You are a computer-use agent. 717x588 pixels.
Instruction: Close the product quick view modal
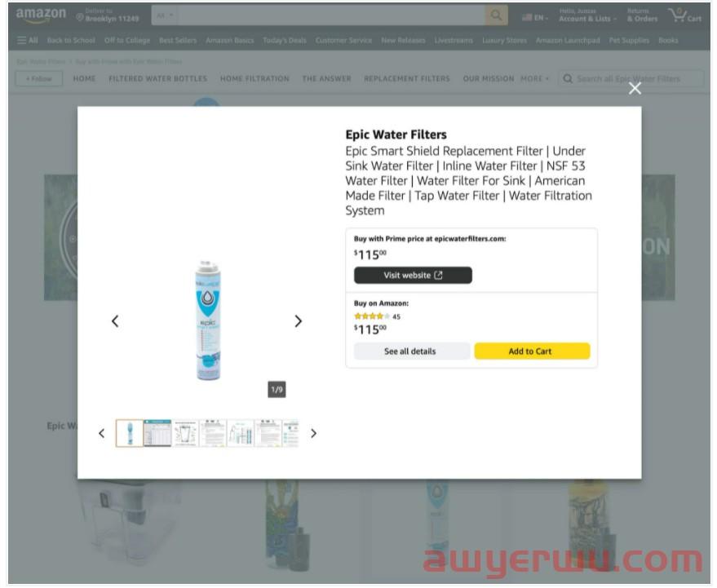pos(635,89)
